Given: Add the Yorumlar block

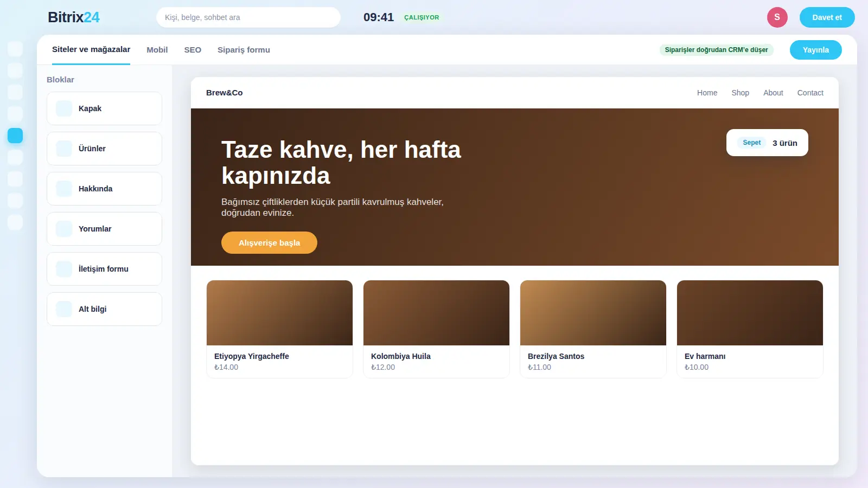Looking at the screenshot, I should click(104, 229).
